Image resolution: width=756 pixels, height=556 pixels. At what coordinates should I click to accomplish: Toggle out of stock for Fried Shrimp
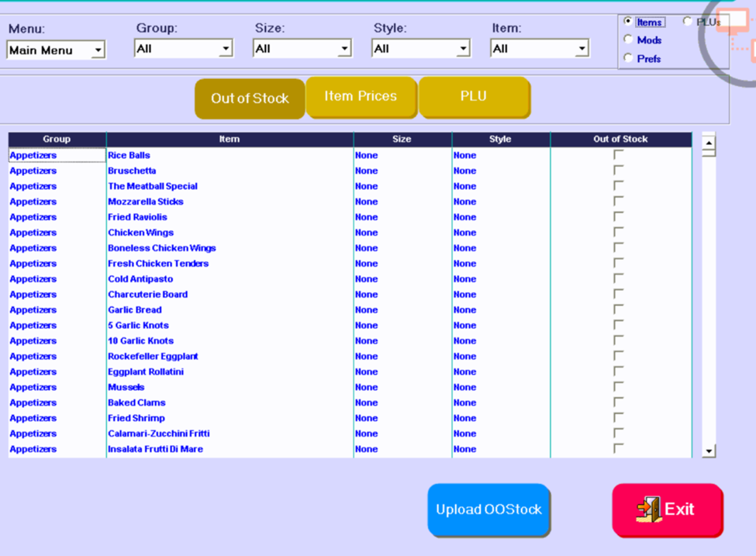618,417
